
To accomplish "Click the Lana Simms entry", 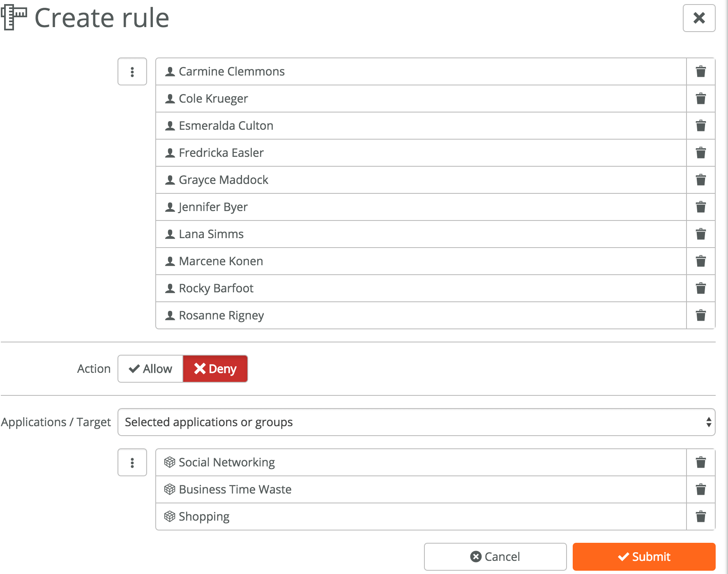I will [421, 234].
